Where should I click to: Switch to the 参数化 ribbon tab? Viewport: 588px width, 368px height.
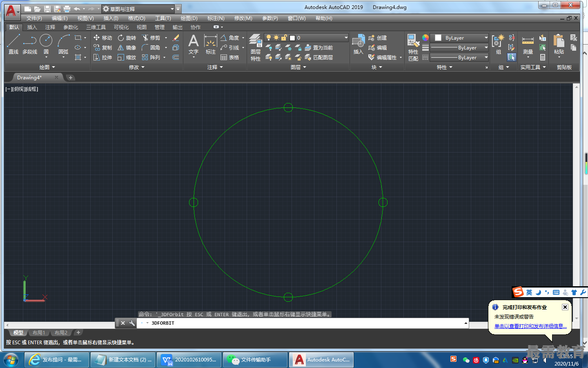71,27
